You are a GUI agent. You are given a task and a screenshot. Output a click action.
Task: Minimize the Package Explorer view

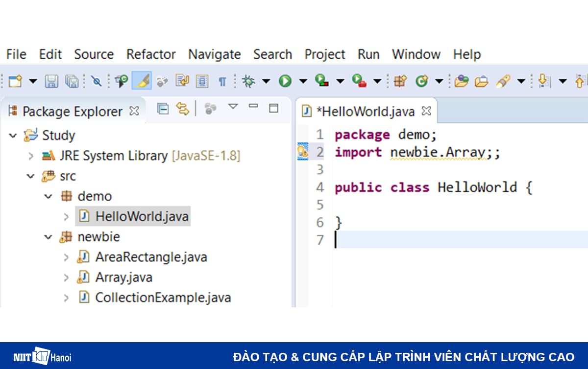click(x=254, y=106)
